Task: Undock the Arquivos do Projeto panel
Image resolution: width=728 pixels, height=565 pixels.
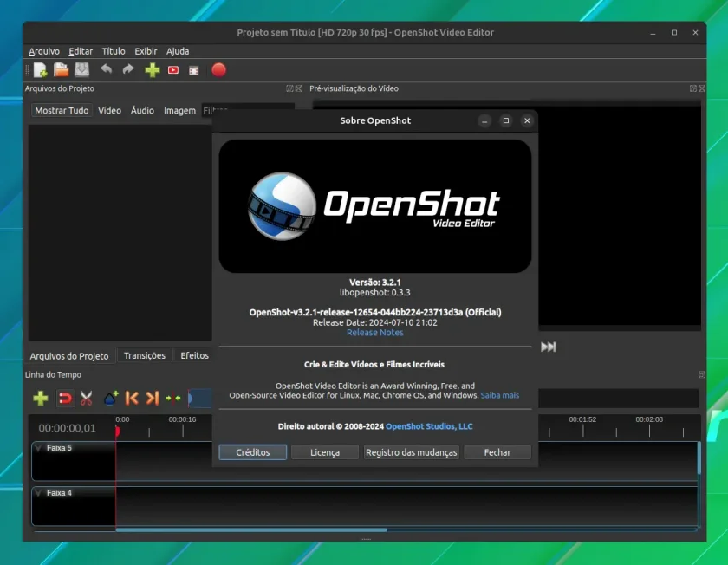Action: coord(289,88)
